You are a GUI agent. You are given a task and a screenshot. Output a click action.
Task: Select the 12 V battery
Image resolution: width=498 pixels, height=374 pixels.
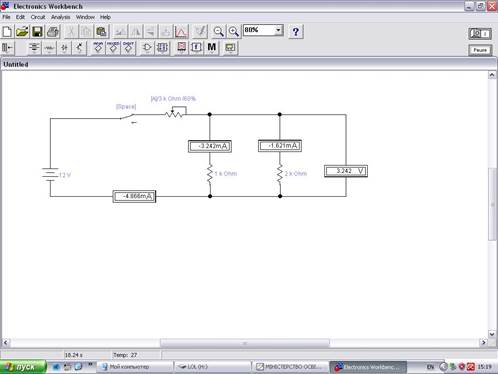pyautogui.click(x=50, y=175)
